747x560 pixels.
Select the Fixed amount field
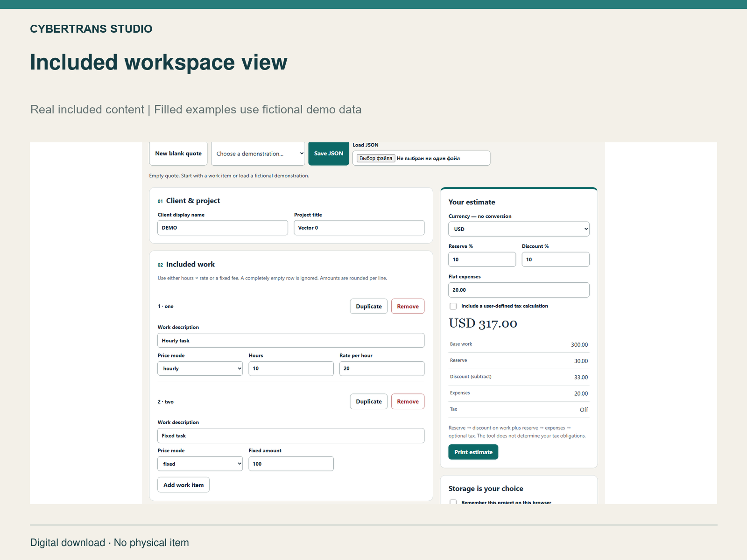click(291, 464)
